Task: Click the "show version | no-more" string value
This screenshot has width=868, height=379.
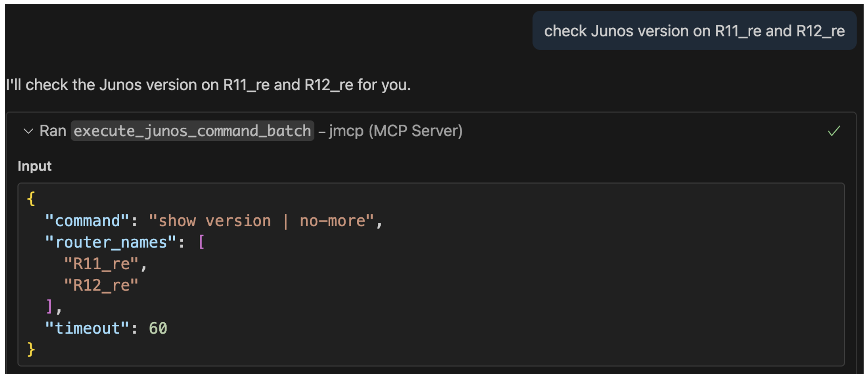Action: coord(261,221)
